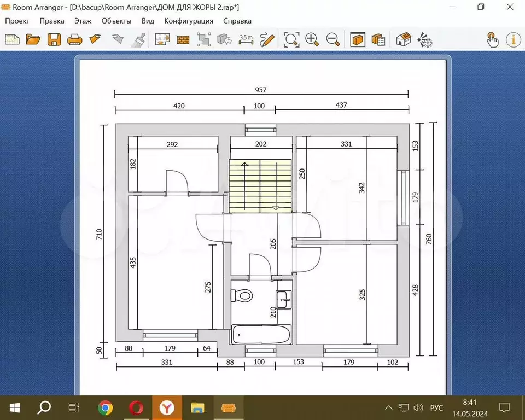Image resolution: width=525 pixels, height=420 pixels.
Task: Click the 710 left height dimension
Action: point(99,234)
